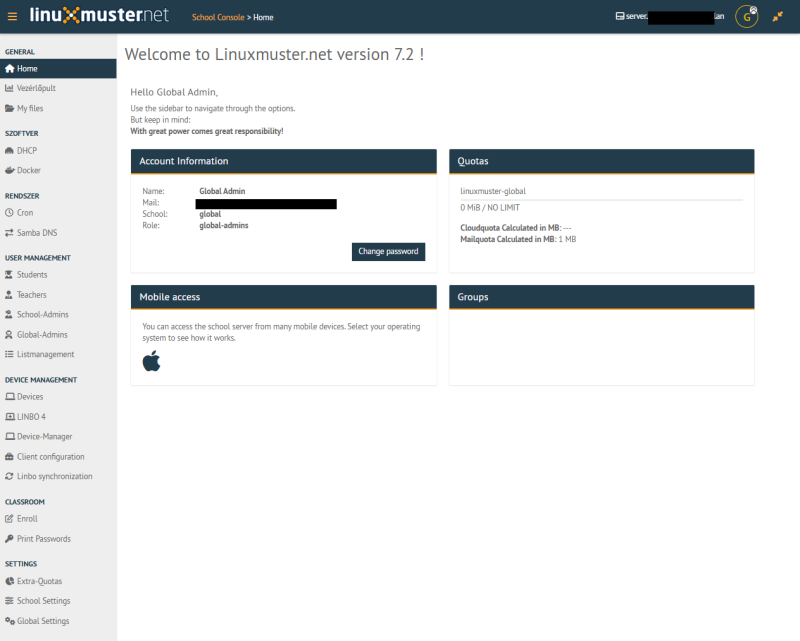The width and height of the screenshot is (800, 641).
Task: Go to School-Admins
Action: [x=58, y=314]
